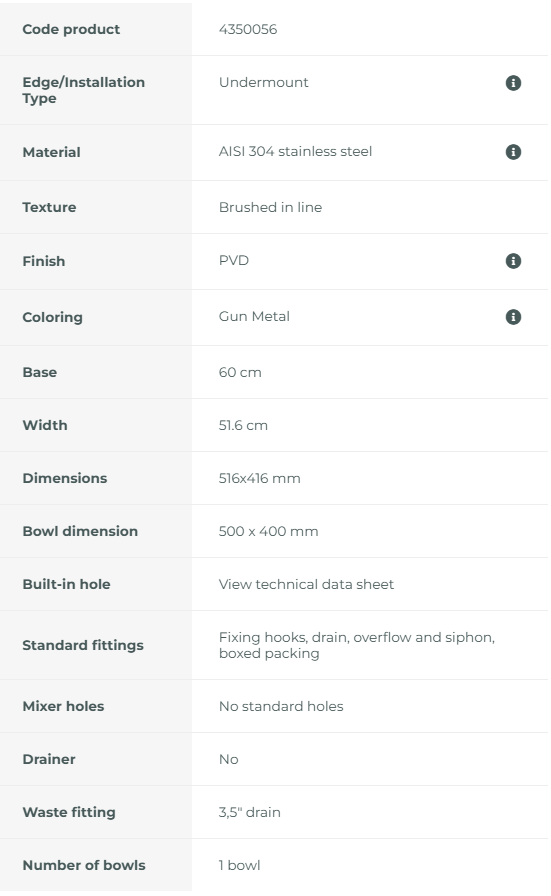Select the 516x416 mm dimensions value

click(x=259, y=478)
